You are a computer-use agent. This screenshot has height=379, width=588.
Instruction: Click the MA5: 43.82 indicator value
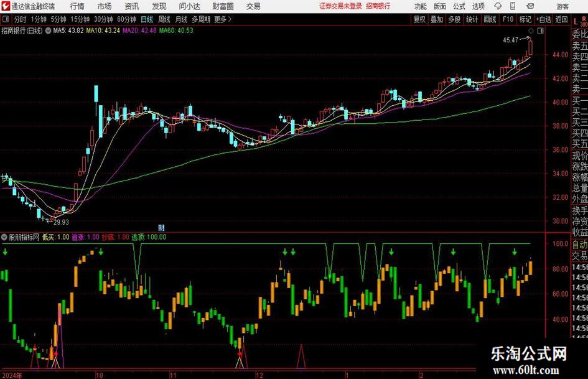[x=68, y=30]
